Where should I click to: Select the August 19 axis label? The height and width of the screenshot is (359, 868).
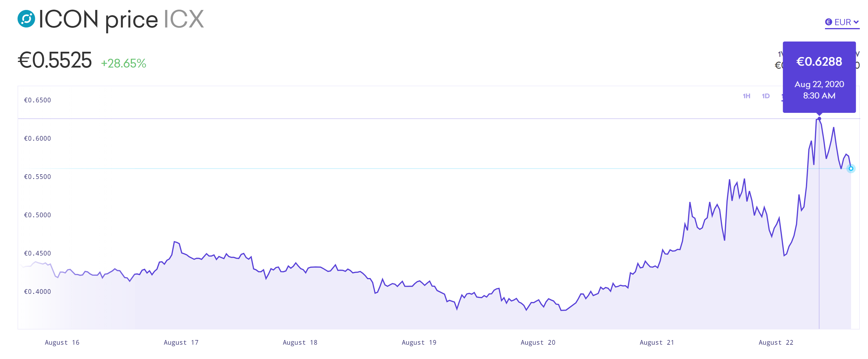[x=419, y=342]
